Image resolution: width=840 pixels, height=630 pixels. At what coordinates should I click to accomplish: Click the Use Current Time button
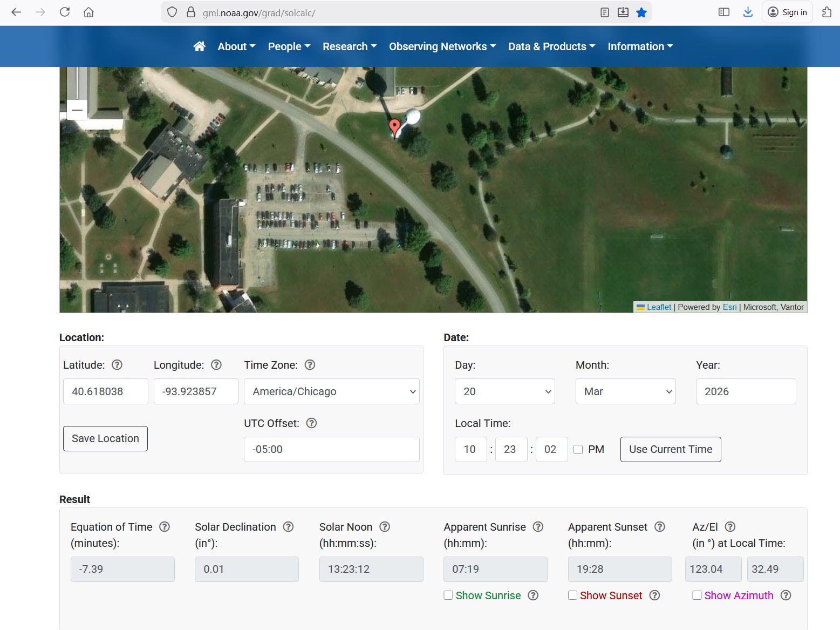click(670, 450)
